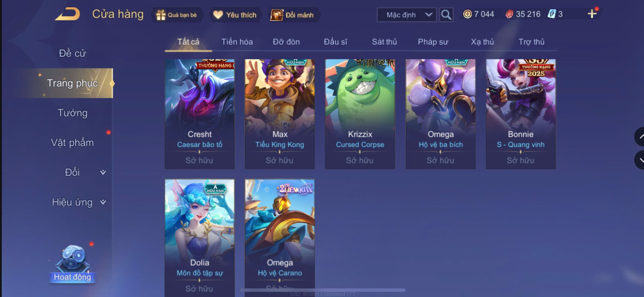Click the gold coin balance icon
The image size is (644, 297).
[x=467, y=14]
